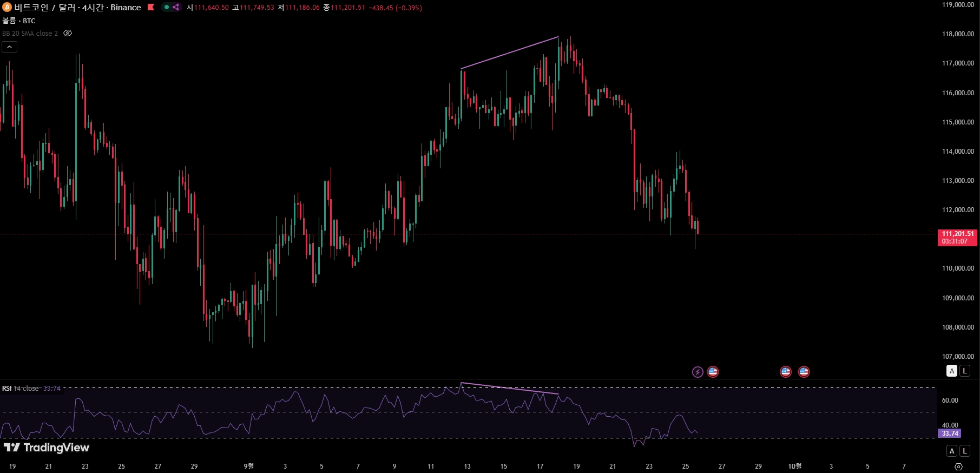980x473 pixels.
Task: Collapse the indicator legend with chevron
Action: (x=9, y=47)
